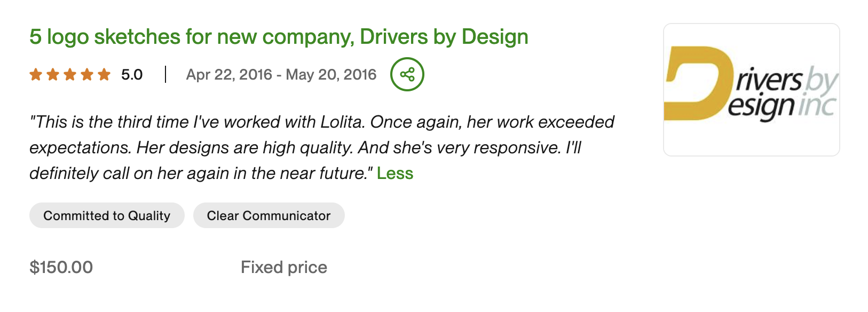Click the Fixed price label

(x=284, y=267)
